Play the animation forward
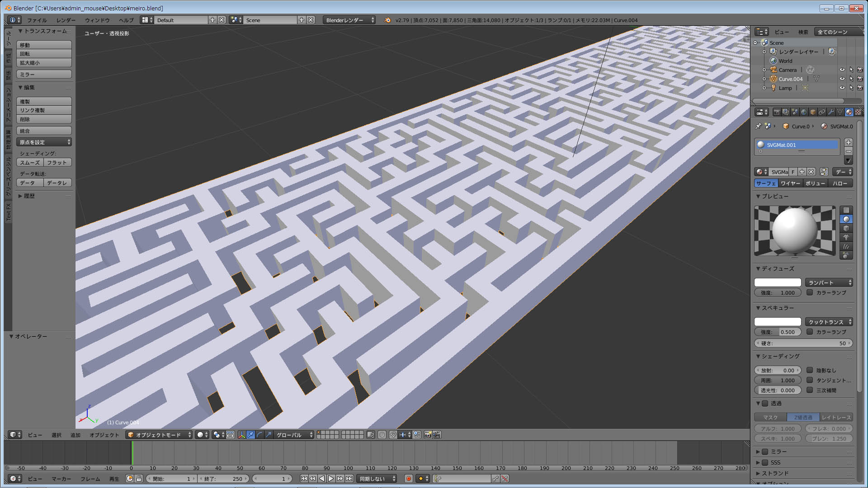The image size is (868, 488). click(x=331, y=479)
